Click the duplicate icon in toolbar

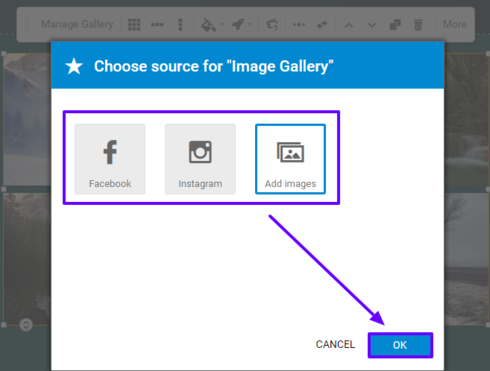point(395,25)
